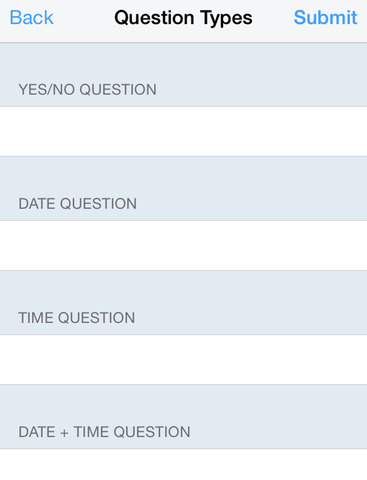Submit the question form

325,18
